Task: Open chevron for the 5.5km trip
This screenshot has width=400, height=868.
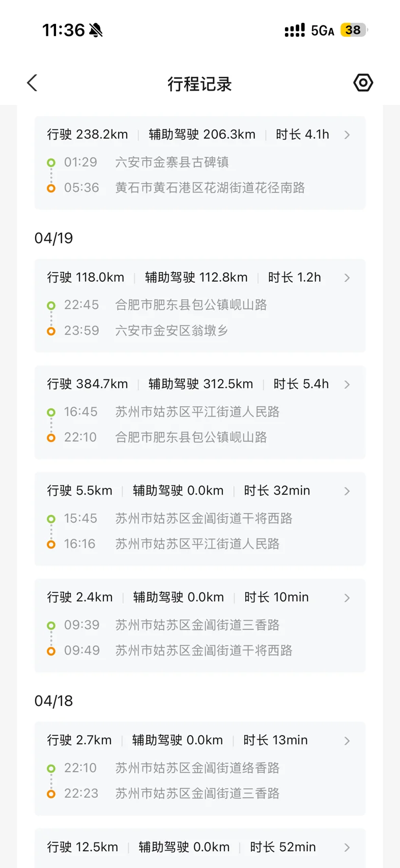Action: pos(347,491)
